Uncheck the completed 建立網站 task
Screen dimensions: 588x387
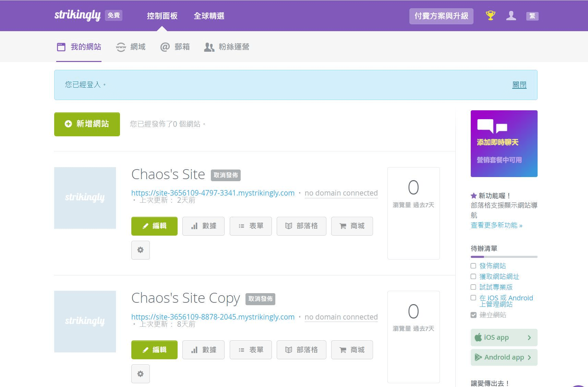[x=473, y=315]
